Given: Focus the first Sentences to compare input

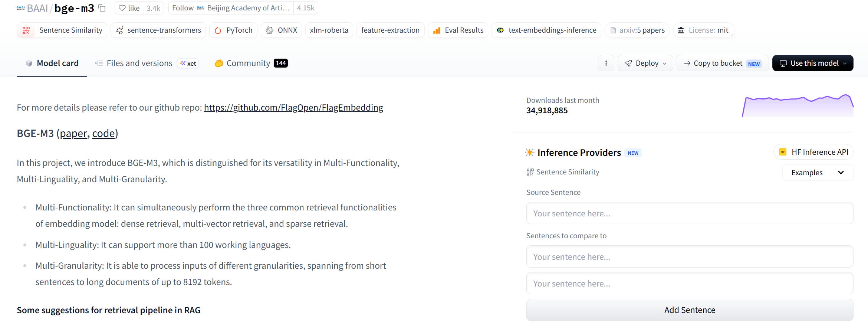Looking at the screenshot, I should pos(690,257).
